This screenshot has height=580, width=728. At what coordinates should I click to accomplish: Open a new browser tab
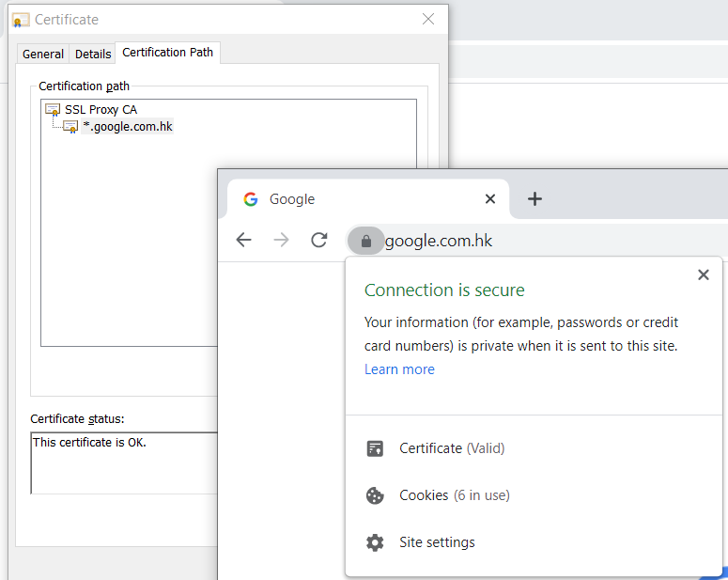534,198
